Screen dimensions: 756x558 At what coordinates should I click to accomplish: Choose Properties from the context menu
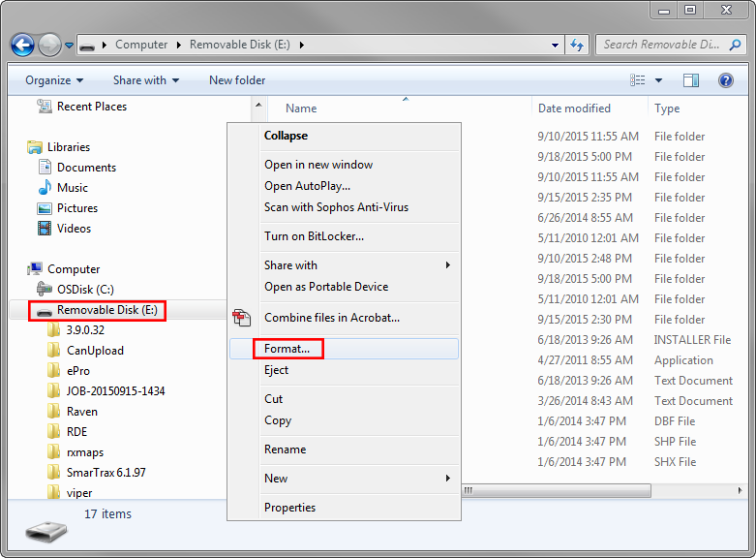[289, 508]
